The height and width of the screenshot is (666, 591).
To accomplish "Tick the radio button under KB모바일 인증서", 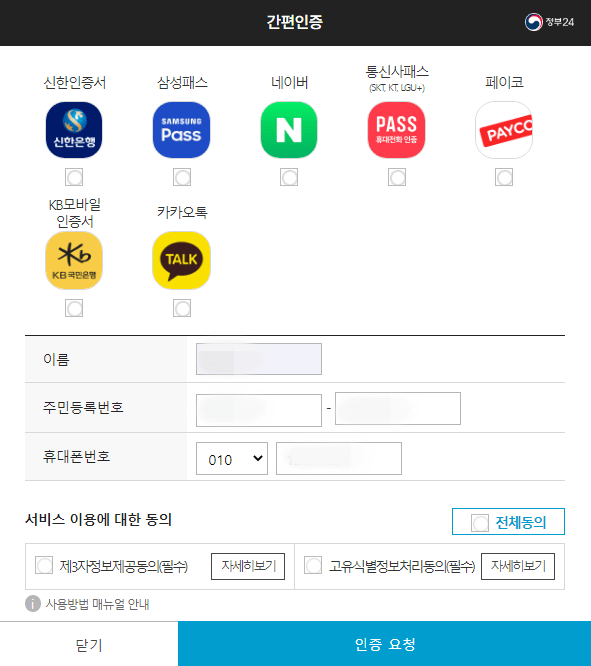I will click(x=74, y=308).
